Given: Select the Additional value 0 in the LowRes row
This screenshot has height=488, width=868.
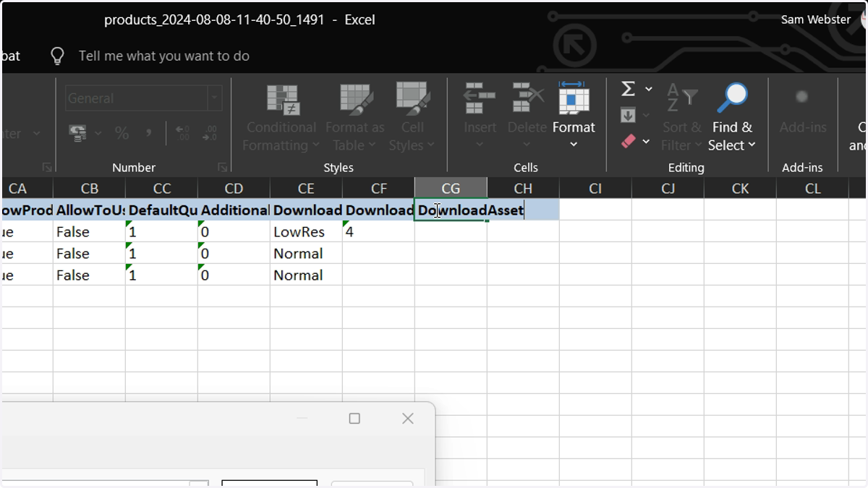Looking at the screenshot, I should [x=234, y=232].
